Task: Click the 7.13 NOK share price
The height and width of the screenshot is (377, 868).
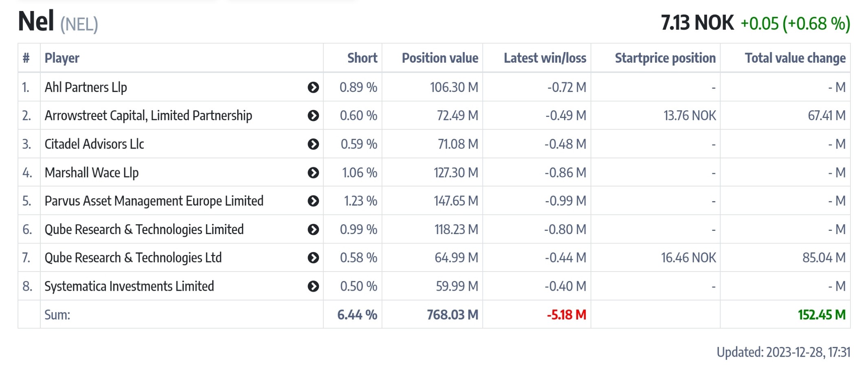Action: point(697,23)
